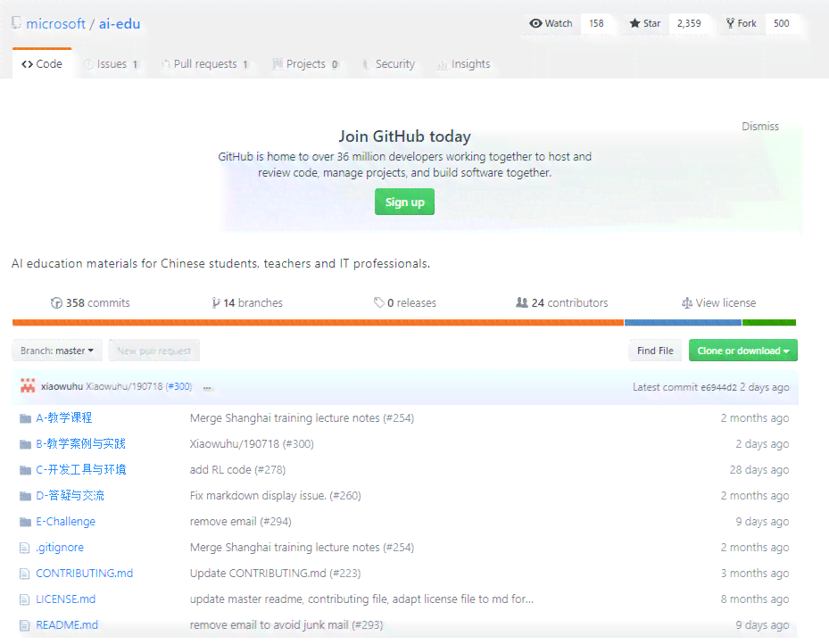This screenshot has height=644, width=829.
Task: Click the green Sign up button
Action: (404, 202)
